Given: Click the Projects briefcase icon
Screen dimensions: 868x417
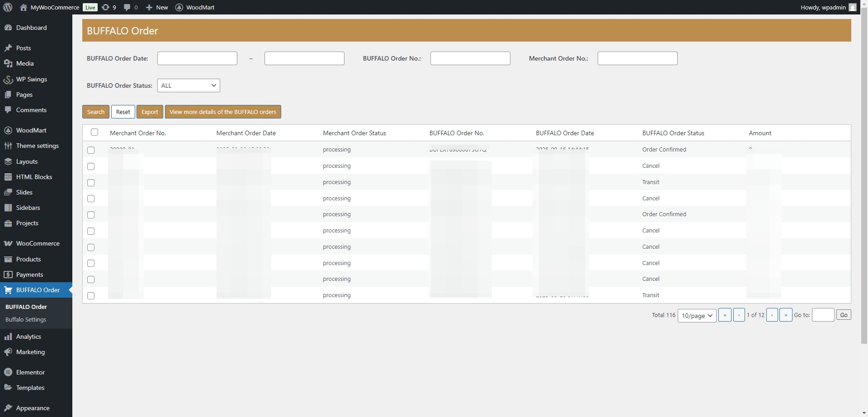Looking at the screenshot, I should (x=8, y=223).
